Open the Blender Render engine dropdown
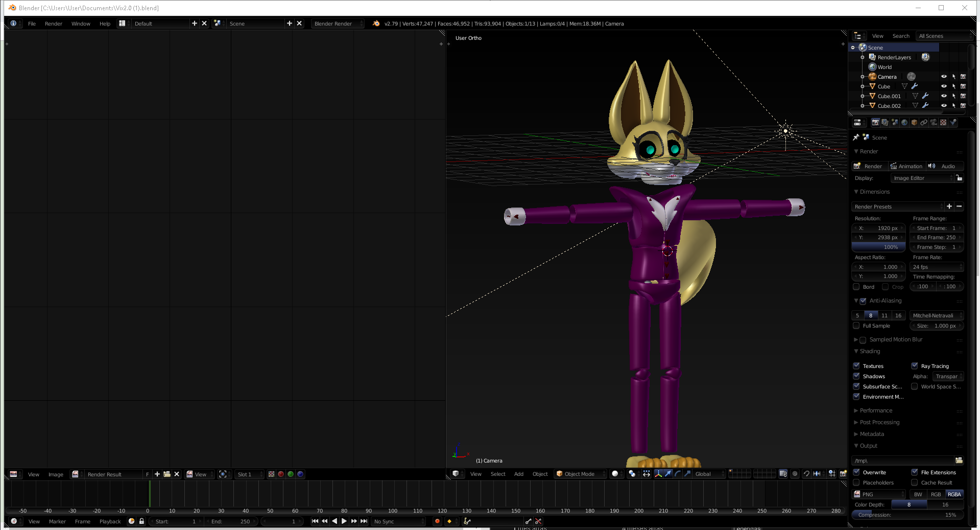This screenshot has height=530, width=980. click(x=338, y=24)
